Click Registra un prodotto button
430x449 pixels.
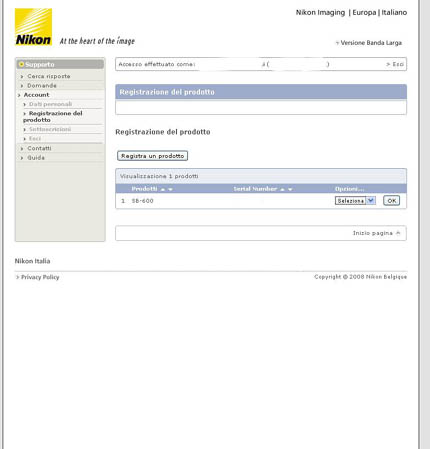[153, 156]
